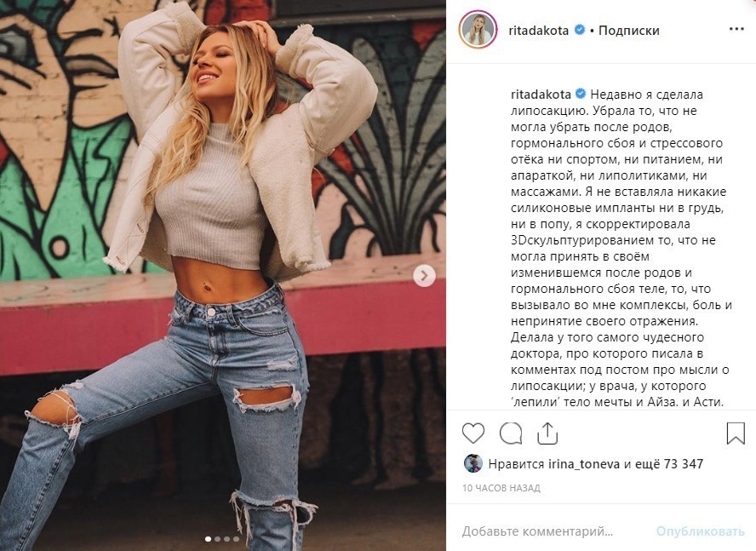The height and width of the screenshot is (551, 756).
Task: Click ritadakota username in caption
Action: coord(541,94)
